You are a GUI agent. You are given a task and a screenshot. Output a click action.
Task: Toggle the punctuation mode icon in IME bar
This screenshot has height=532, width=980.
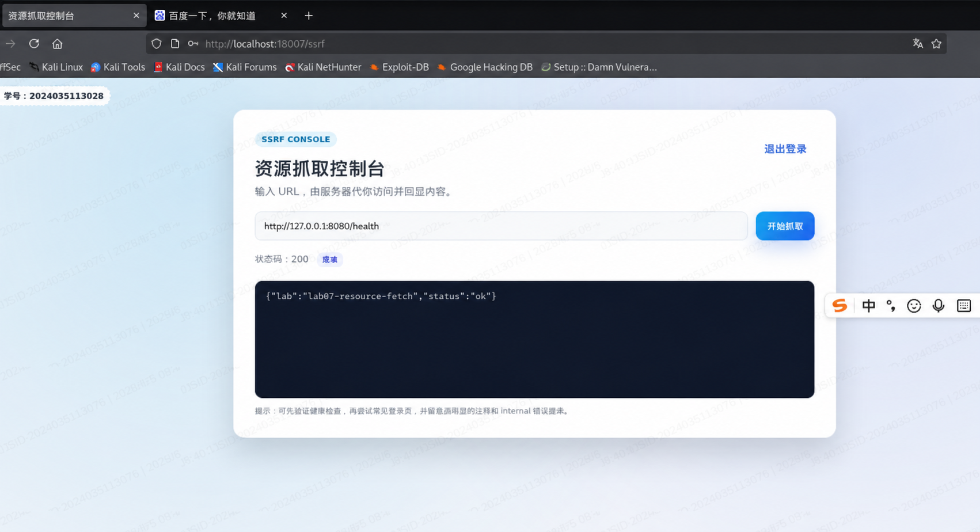coord(891,306)
